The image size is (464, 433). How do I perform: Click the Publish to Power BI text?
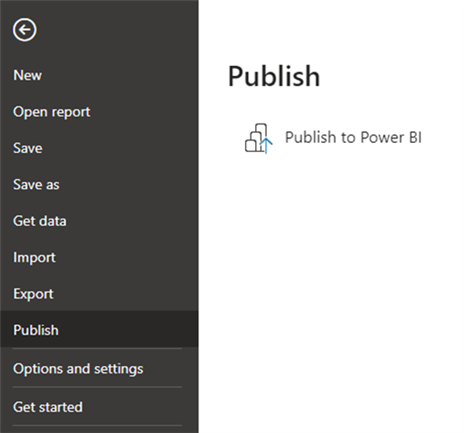pyautogui.click(x=353, y=137)
